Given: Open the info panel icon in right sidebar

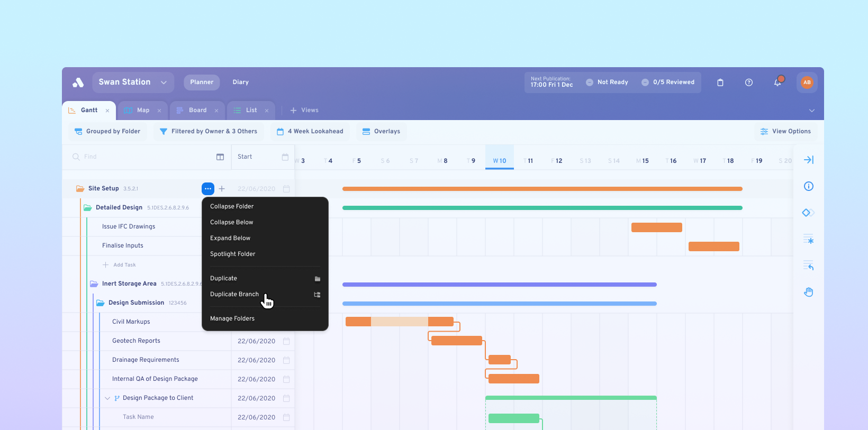Looking at the screenshot, I should coord(808,186).
